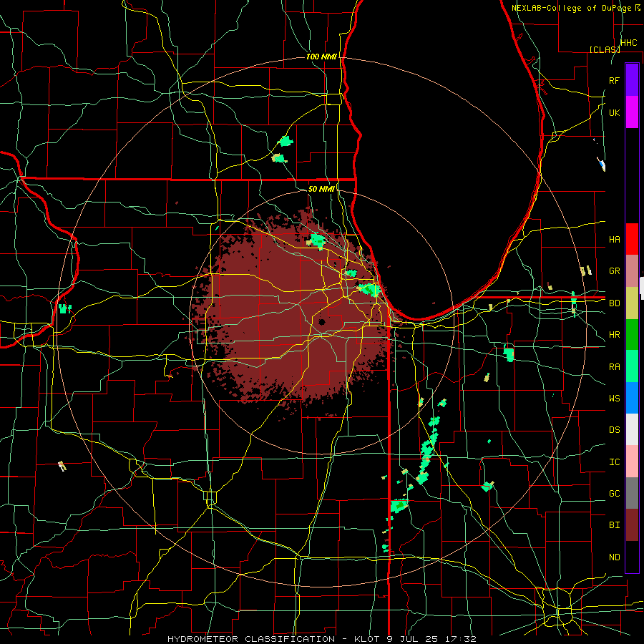The width and height of the screenshot is (644, 644).
Task: Select the red HA legend swatch
Action: click(x=632, y=239)
